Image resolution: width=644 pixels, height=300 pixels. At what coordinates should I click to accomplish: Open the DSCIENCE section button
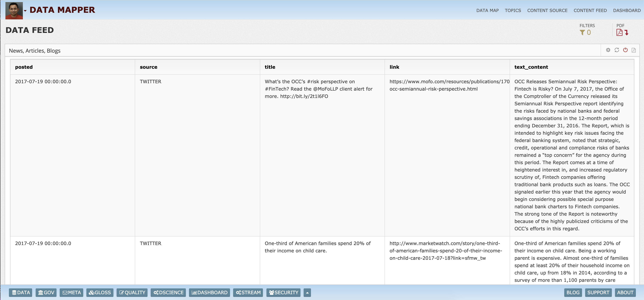[168, 292]
